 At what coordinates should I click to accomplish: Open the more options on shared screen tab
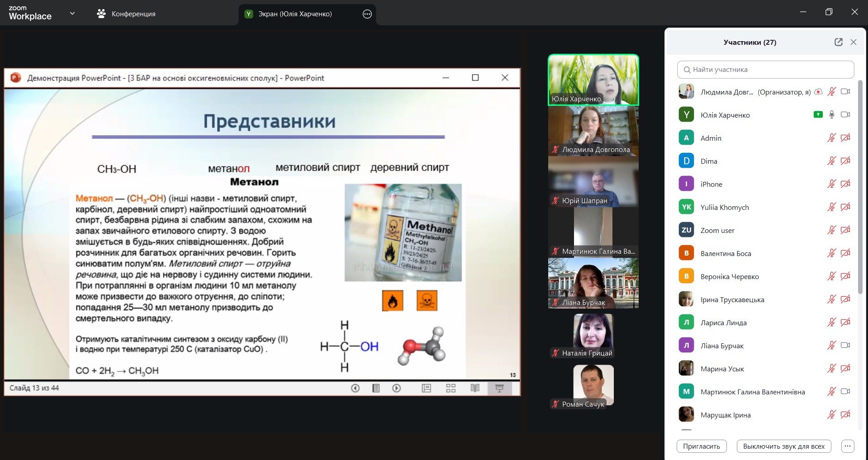tap(367, 14)
